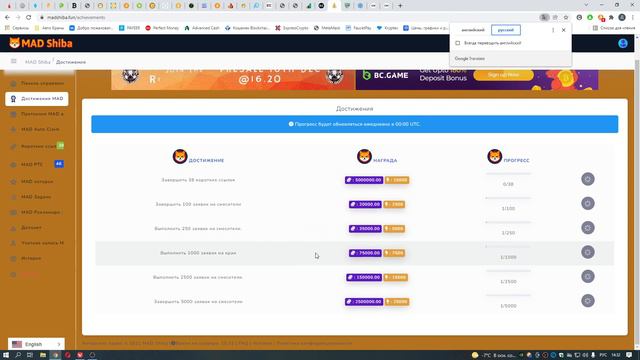
Task: Open the 'MetaMask' bookmark
Action: (328, 28)
